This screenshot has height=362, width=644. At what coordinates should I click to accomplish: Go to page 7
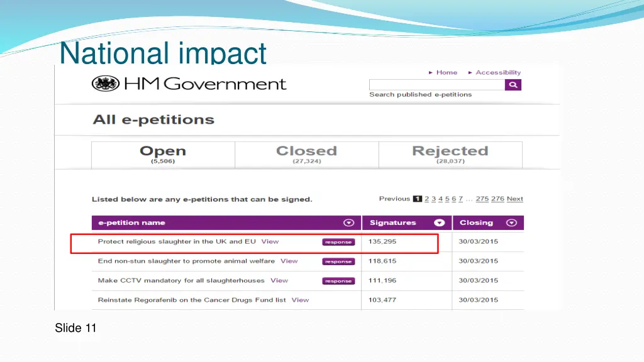tap(460, 199)
